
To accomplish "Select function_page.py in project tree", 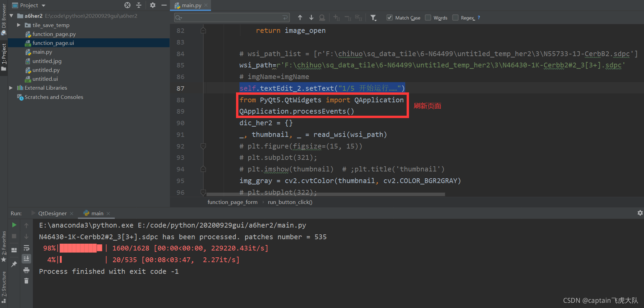I will coord(54,34).
